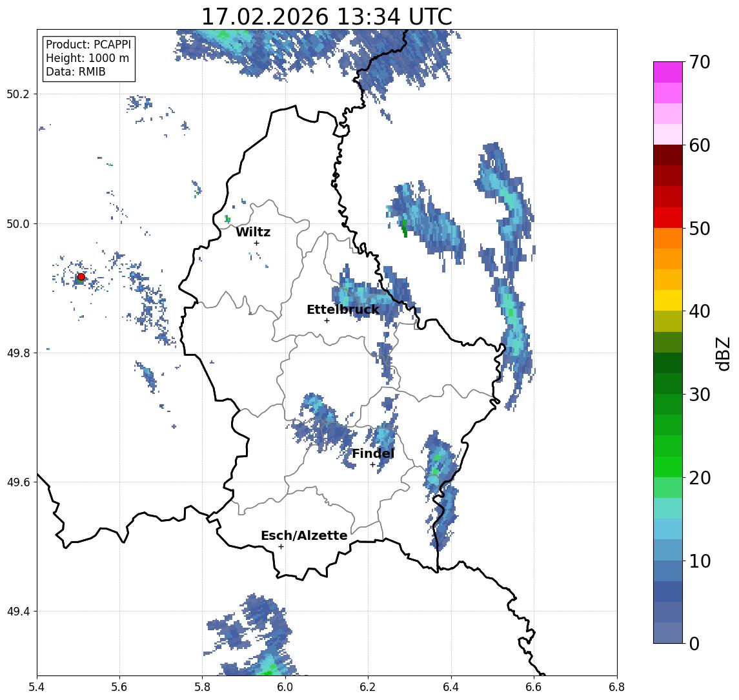
Task: Click the cross marker below Esch/Alzette
Action: [281, 547]
